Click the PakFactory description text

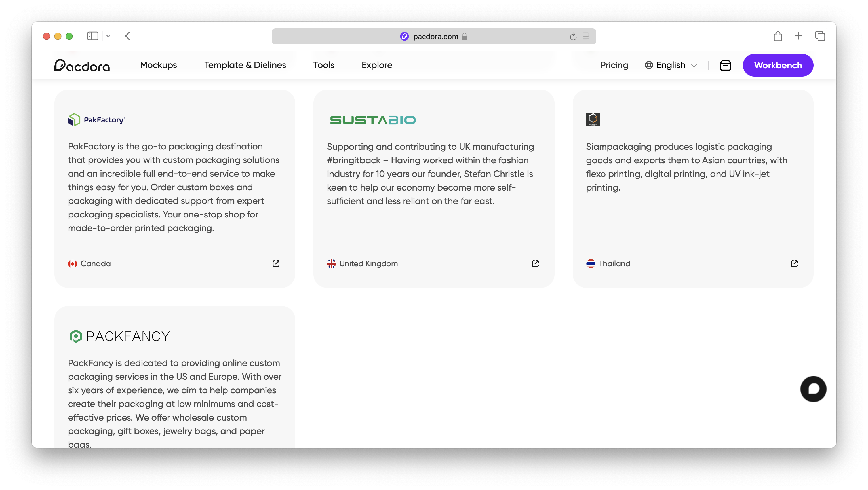tap(174, 187)
